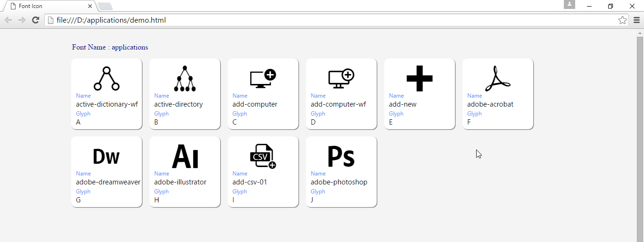The image size is (644, 242).
Task: Click glyph letter F on adobe-acrobat card
Action: point(469,122)
